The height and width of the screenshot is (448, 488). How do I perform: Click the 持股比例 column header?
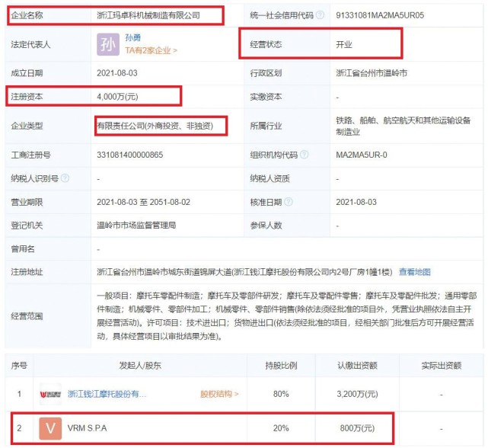281,366
